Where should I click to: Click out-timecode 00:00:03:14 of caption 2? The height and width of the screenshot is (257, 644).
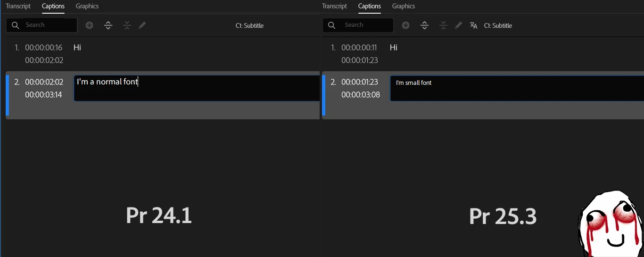(43, 95)
